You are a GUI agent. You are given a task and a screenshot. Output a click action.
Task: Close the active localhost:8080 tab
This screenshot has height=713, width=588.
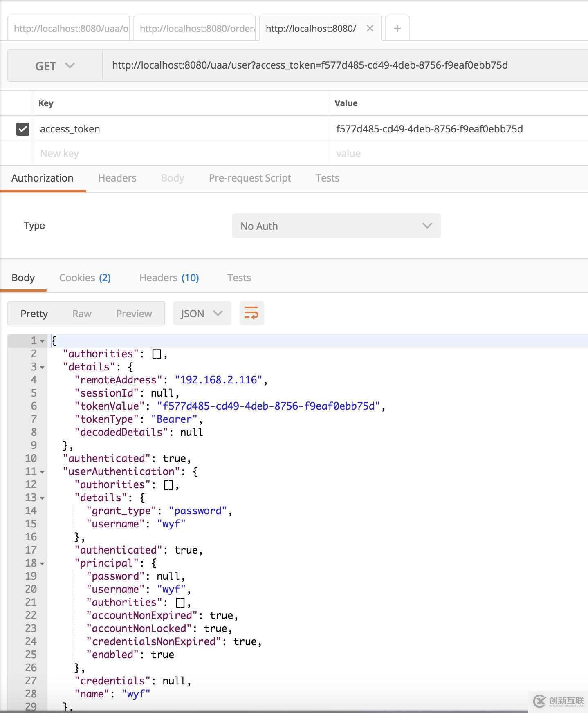click(370, 29)
